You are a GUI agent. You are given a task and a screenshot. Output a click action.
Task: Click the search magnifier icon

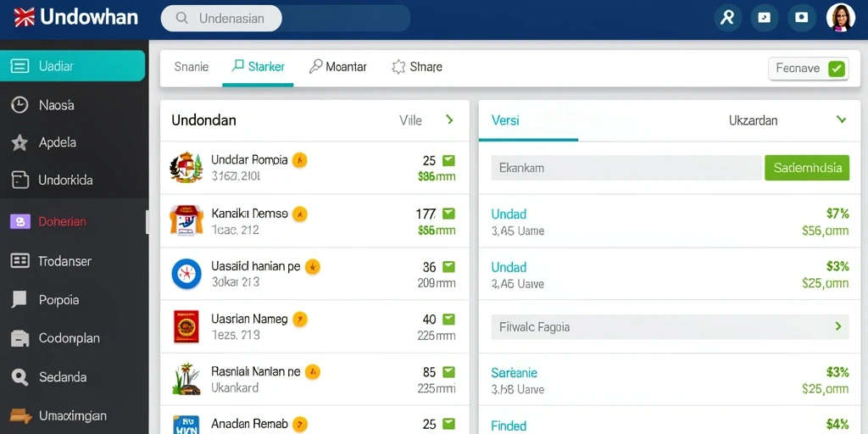181,18
